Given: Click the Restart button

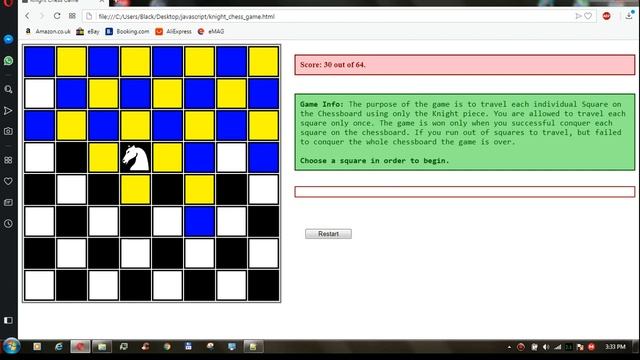Looking at the screenshot, I should tap(328, 234).
